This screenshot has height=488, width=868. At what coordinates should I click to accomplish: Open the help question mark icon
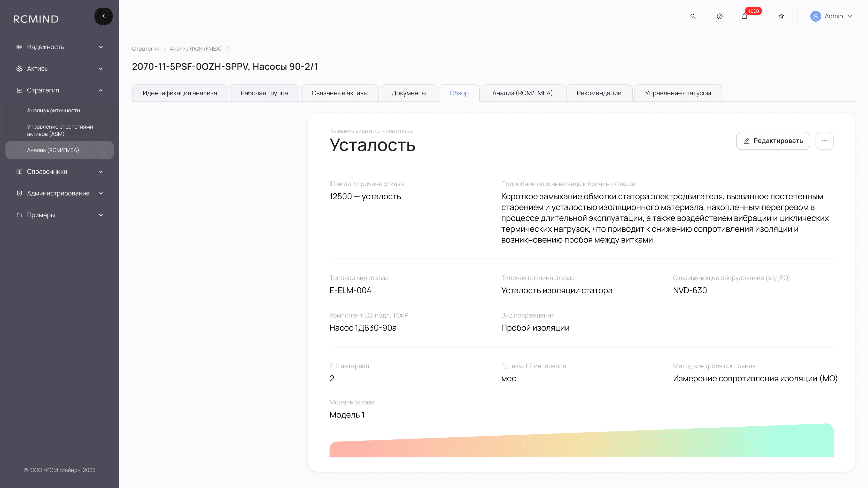[719, 16]
